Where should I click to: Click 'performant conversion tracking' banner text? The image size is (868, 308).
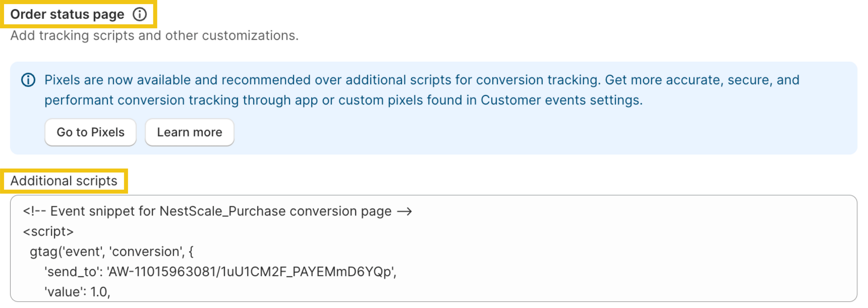pyautogui.click(x=141, y=100)
